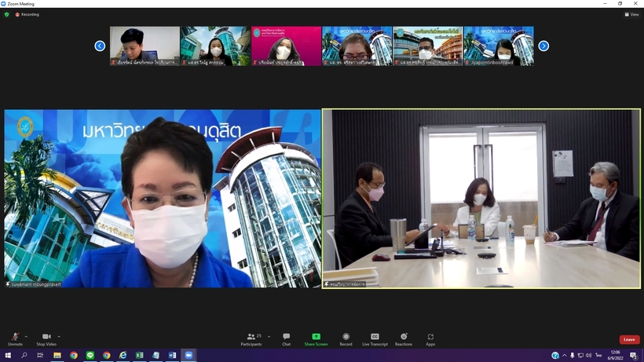The image size is (644, 362).
Task: Show meeting info via green shield icon
Action: tap(6, 14)
